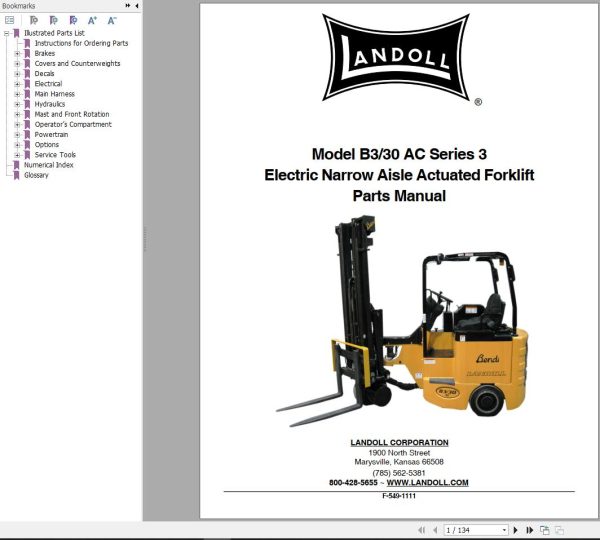The image size is (600, 540).
Task: Click the Landoll logo on the cover page
Action: (396, 58)
